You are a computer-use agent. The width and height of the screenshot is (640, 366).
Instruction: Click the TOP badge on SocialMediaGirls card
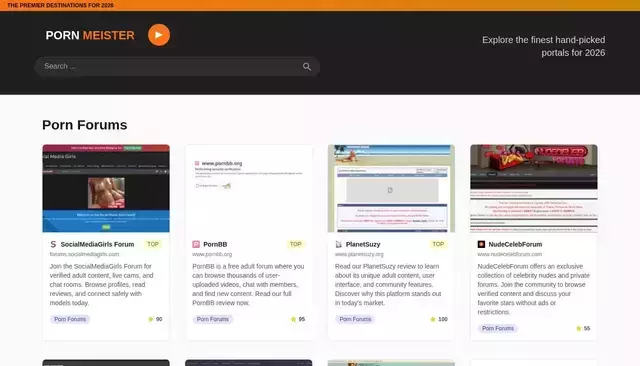coord(153,244)
